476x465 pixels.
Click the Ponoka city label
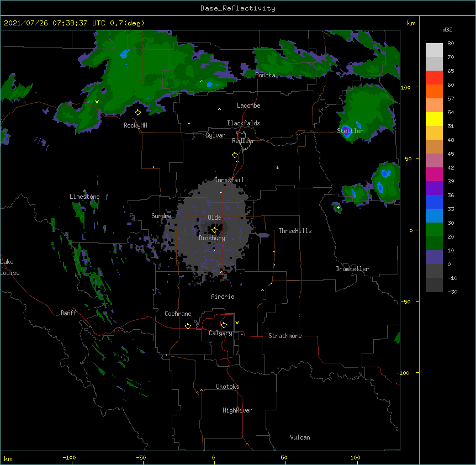[x=265, y=75]
